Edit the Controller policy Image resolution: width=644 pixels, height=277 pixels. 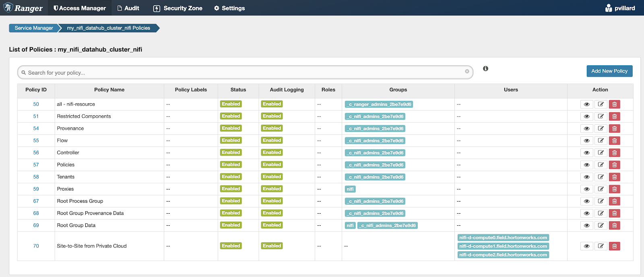[x=601, y=153]
